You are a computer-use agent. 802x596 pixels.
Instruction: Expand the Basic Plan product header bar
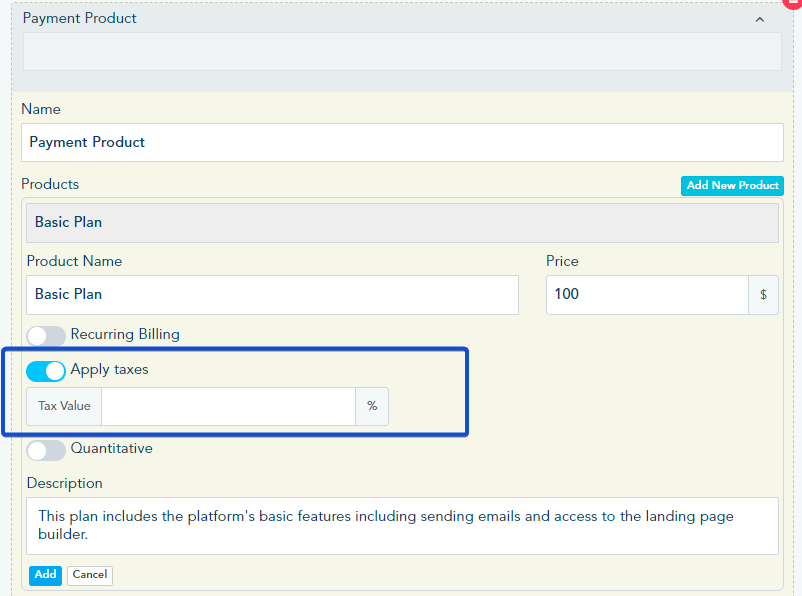pos(402,222)
